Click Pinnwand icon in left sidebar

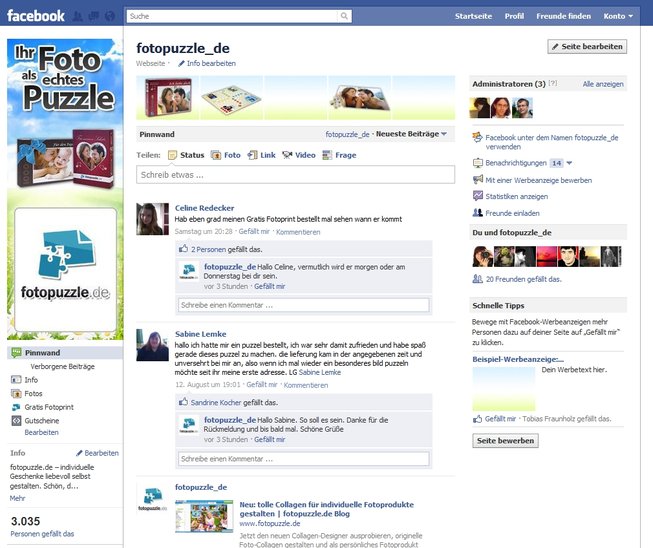tap(16, 353)
